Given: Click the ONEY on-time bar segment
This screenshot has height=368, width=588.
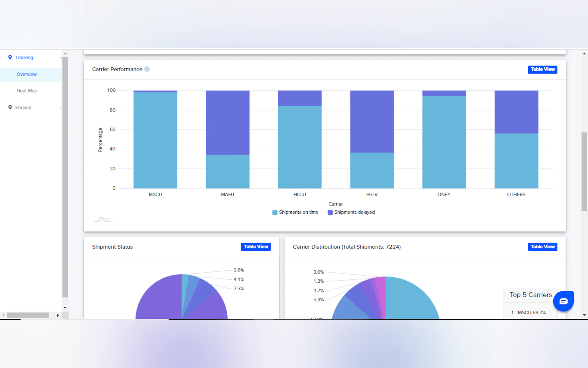Looking at the screenshot, I should click(444, 142).
